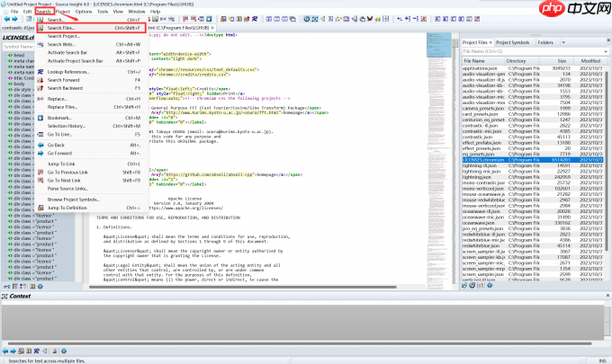Screen dimensions: 612x364
Task: Click the Go Forward arrow icon
Action: pos(40,154)
